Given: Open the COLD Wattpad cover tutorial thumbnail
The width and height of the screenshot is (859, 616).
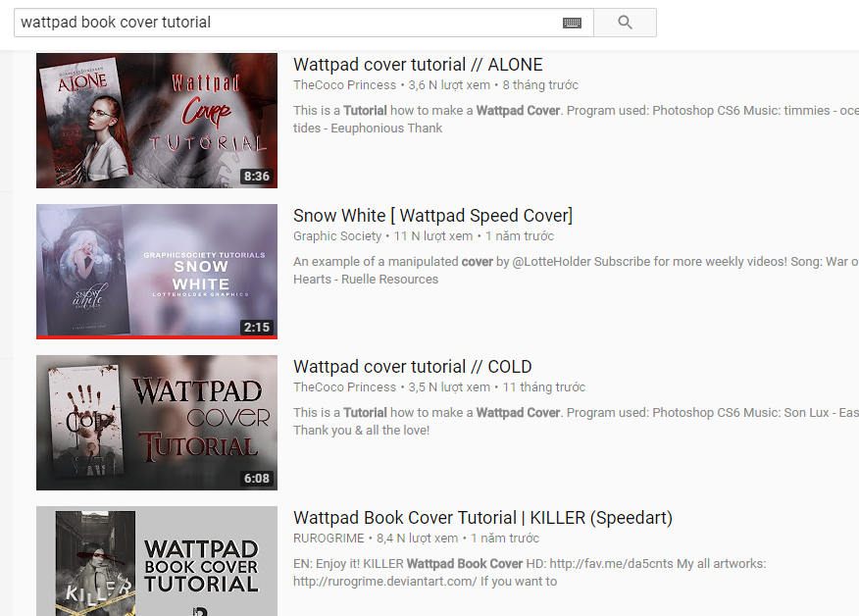Looking at the screenshot, I should coord(157,423).
